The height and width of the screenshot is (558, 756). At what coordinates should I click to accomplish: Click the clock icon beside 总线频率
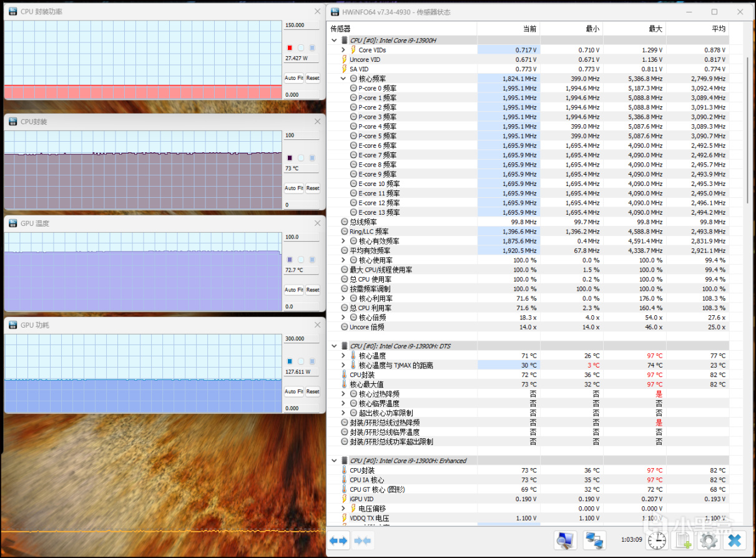tap(345, 222)
